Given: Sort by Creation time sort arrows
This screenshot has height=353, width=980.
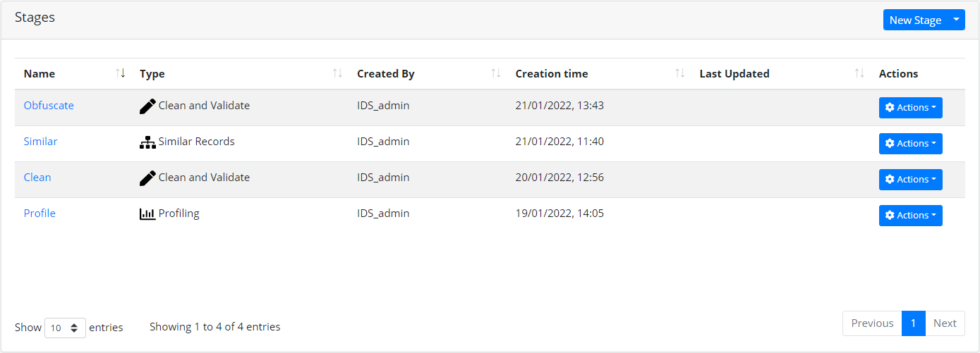Looking at the screenshot, I should pyautogui.click(x=680, y=73).
